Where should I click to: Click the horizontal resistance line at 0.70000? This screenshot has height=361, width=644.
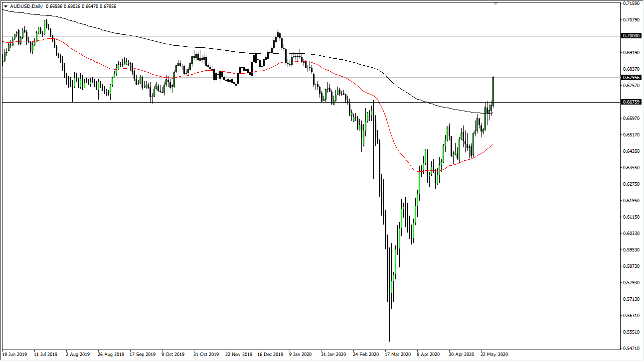[x=199, y=35]
